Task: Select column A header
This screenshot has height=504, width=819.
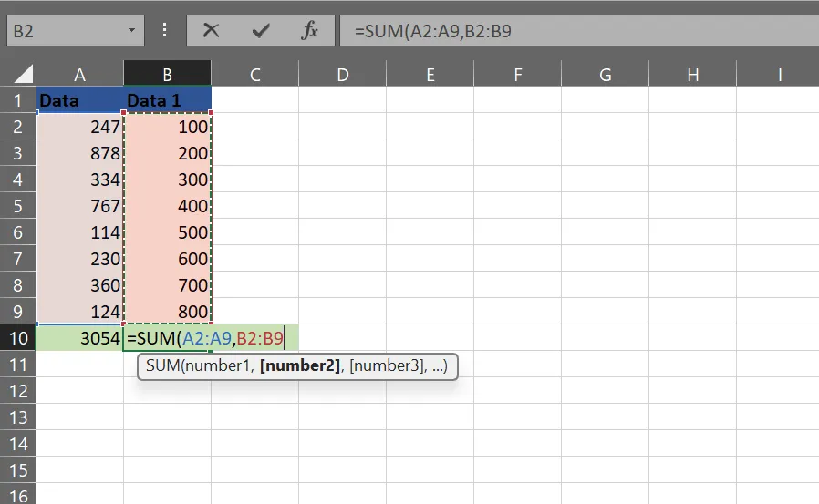Action: tap(79, 74)
